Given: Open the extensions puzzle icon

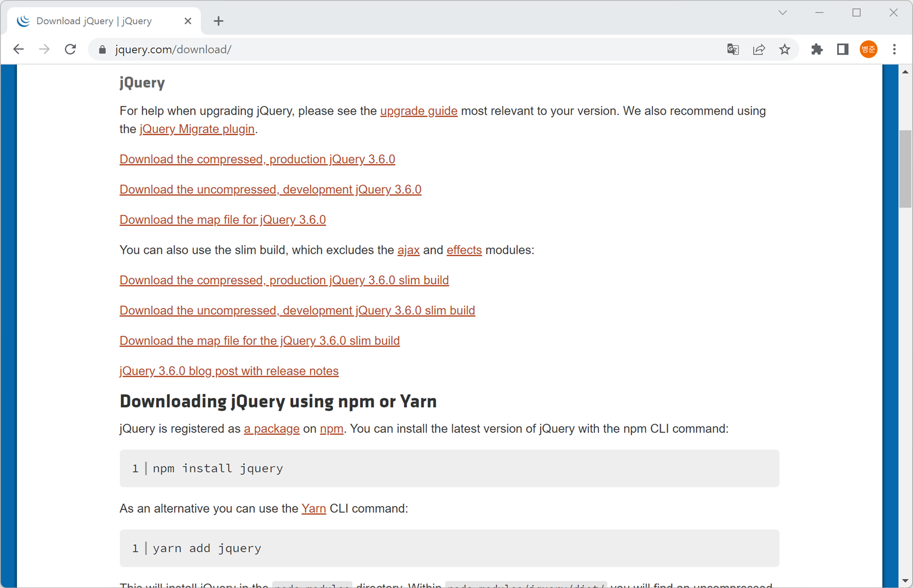Looking at the screenshot, I should [817, 49].
